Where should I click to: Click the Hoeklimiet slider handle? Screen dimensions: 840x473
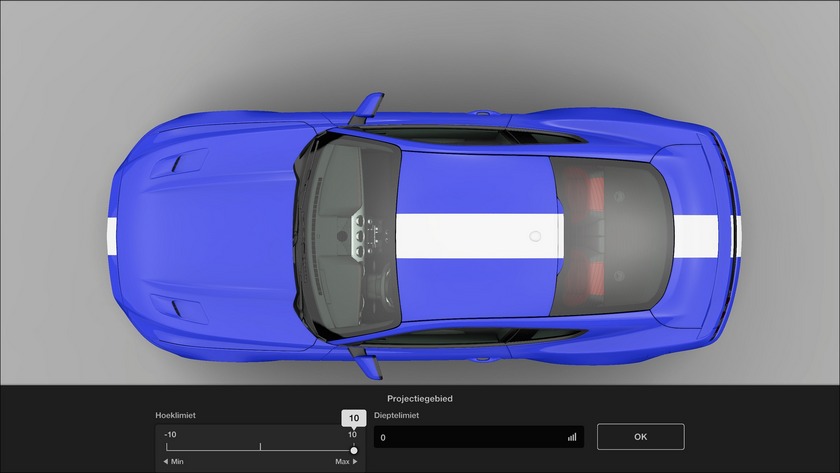353,450
